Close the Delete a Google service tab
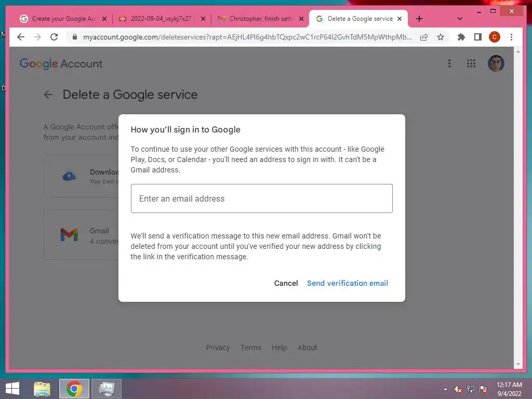This screenshot has width=532, height=399. coord(400,19)
